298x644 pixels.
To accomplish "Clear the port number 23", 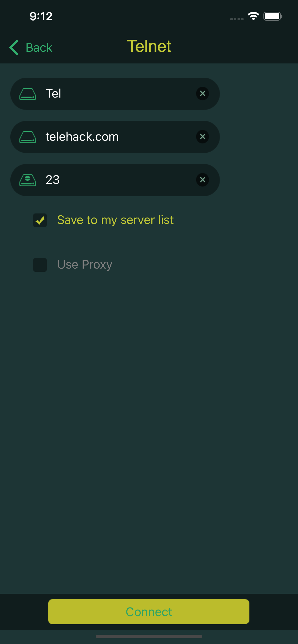I will tap(203, 180).
